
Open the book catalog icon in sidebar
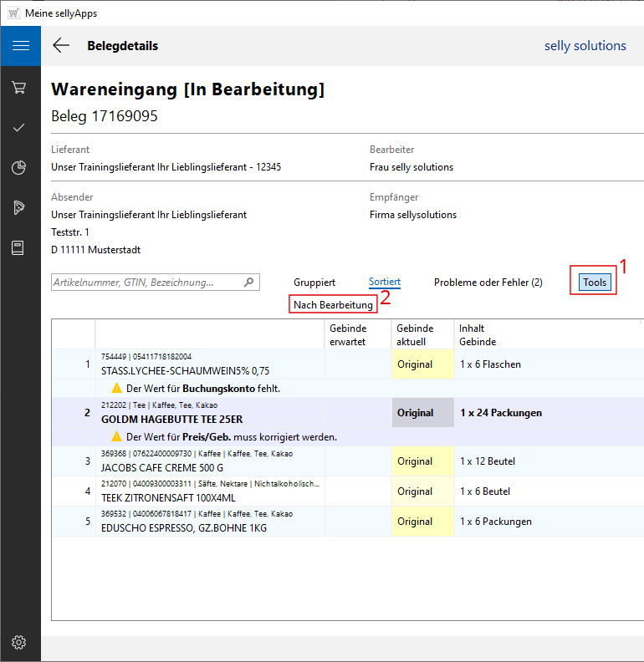coord(19,248)
